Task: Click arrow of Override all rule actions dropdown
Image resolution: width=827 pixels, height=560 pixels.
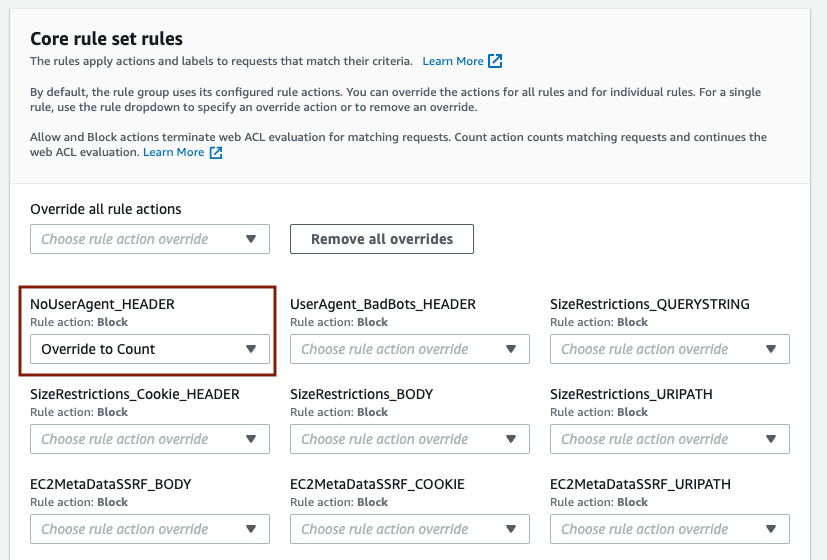Action: [251, 239]
